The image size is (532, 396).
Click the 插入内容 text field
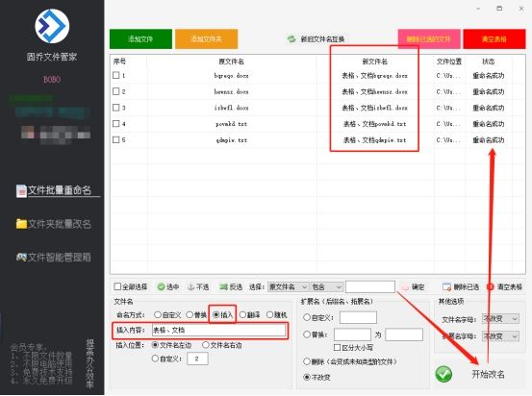tap(218, 331)
